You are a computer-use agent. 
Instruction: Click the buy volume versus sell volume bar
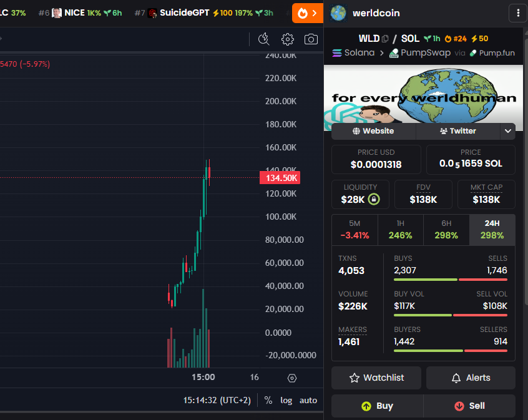coord(451,315)
